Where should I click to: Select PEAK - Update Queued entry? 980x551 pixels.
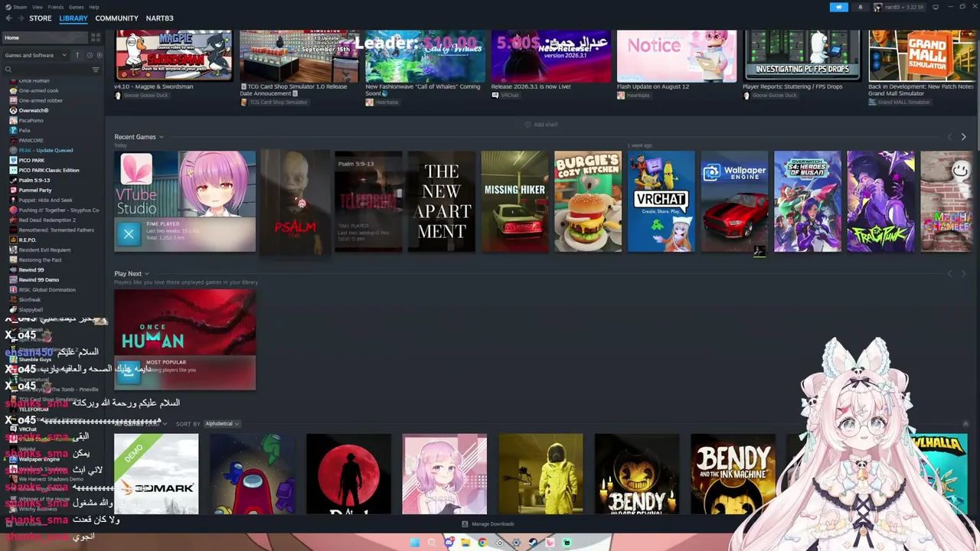click(x=46, y=150)
